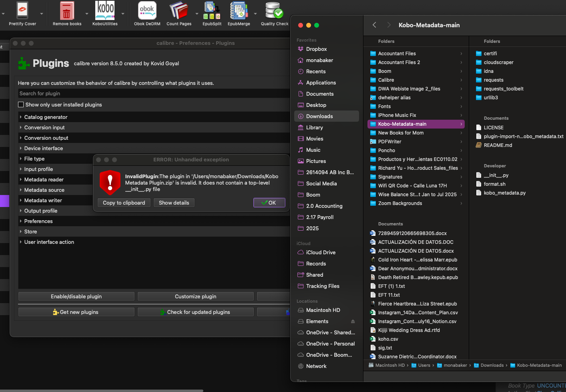Viewport: 566px width, 392px height.
Task: Click the EpubMerge toolbar icon
Action: [x=239, y=11]
